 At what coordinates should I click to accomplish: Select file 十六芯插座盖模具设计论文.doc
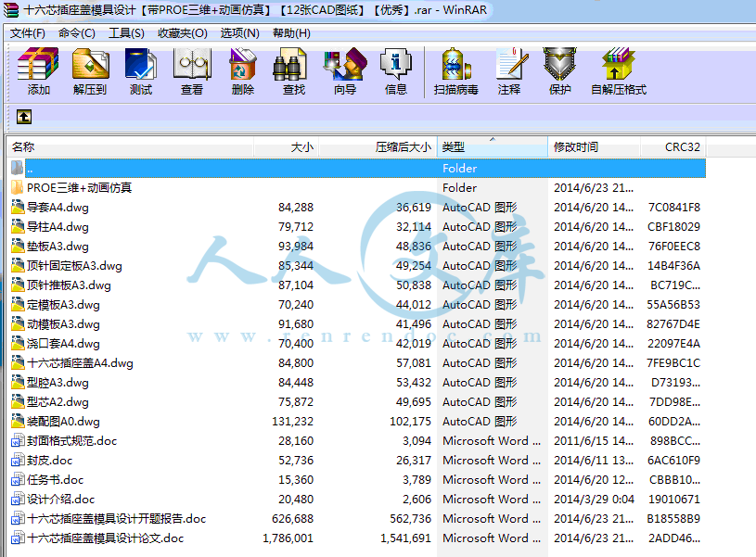106,538
